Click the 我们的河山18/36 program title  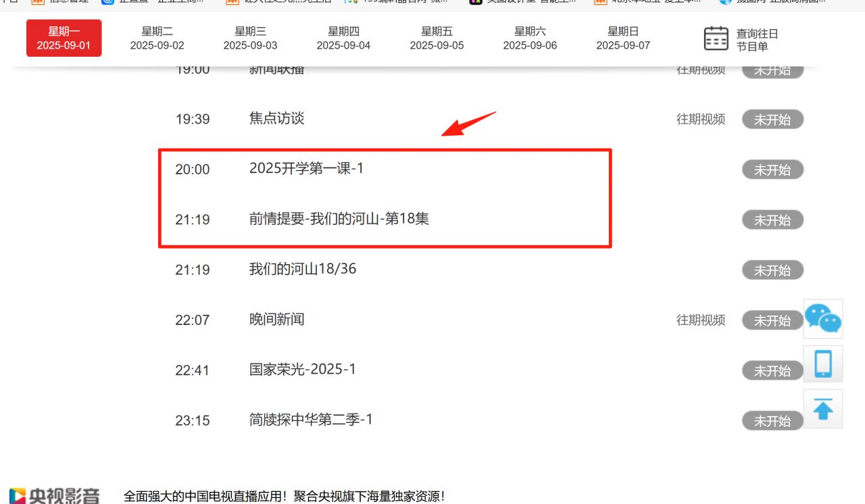pyautogui.click(x=303, y=269)
